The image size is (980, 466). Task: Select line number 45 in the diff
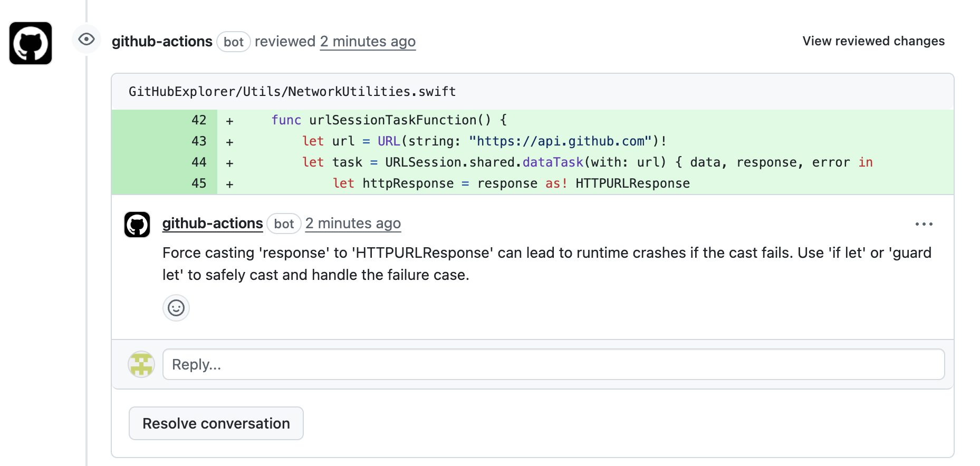click(x=199, y=183)
